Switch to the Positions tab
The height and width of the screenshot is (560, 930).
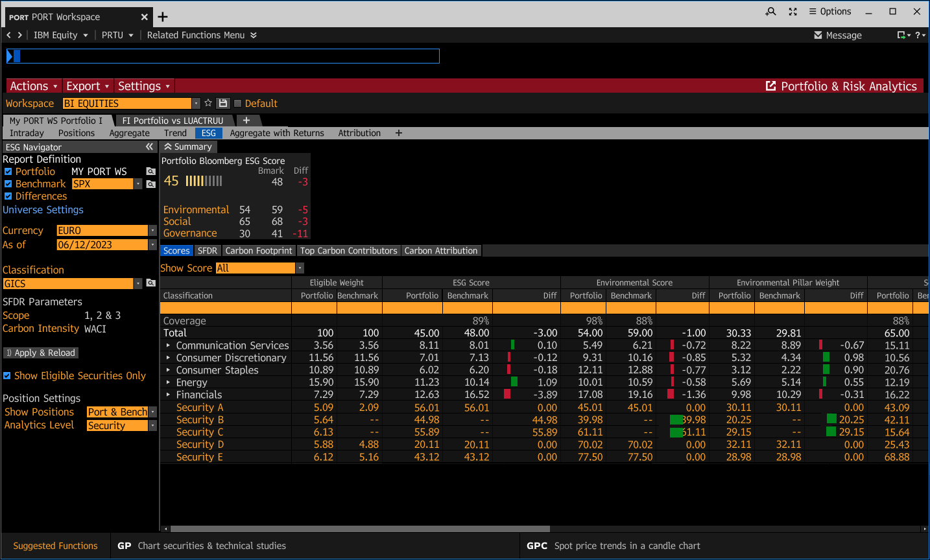77,133
